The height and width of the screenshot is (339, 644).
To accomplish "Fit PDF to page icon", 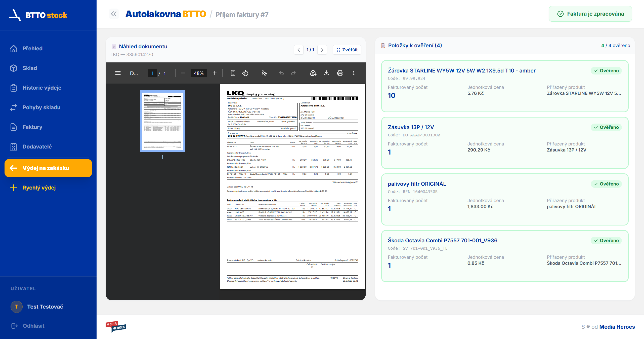I will click(x=233, y=73).
